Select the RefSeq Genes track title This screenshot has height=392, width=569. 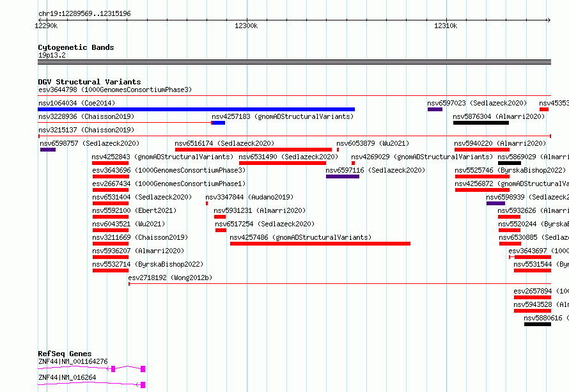65,354
